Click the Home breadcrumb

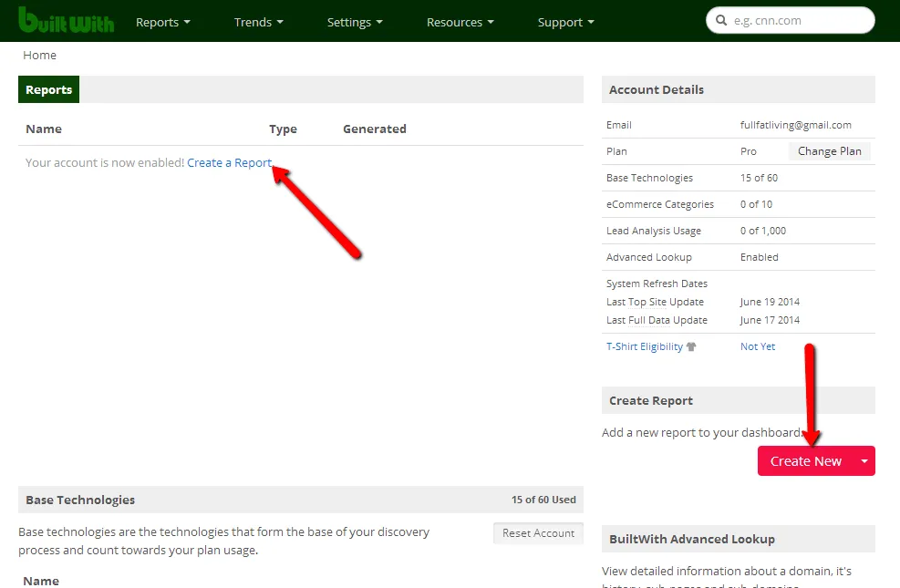point(40,56)
